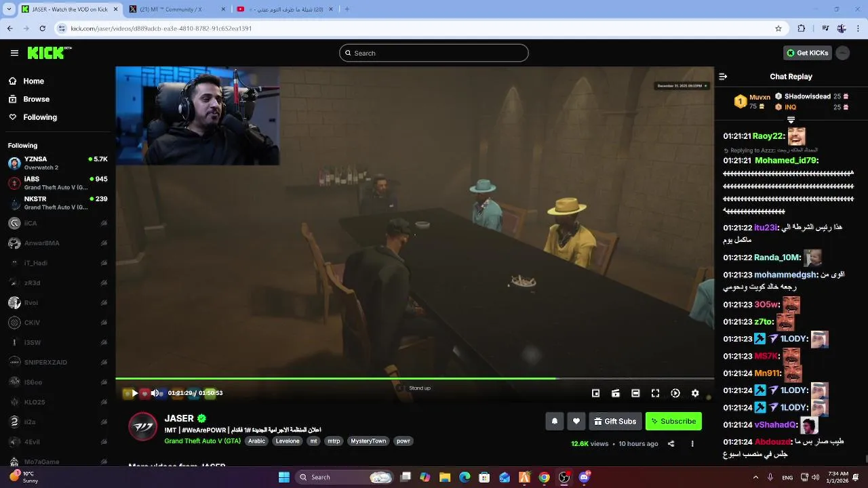Focus the Kick search field

[x=434, y=53]
